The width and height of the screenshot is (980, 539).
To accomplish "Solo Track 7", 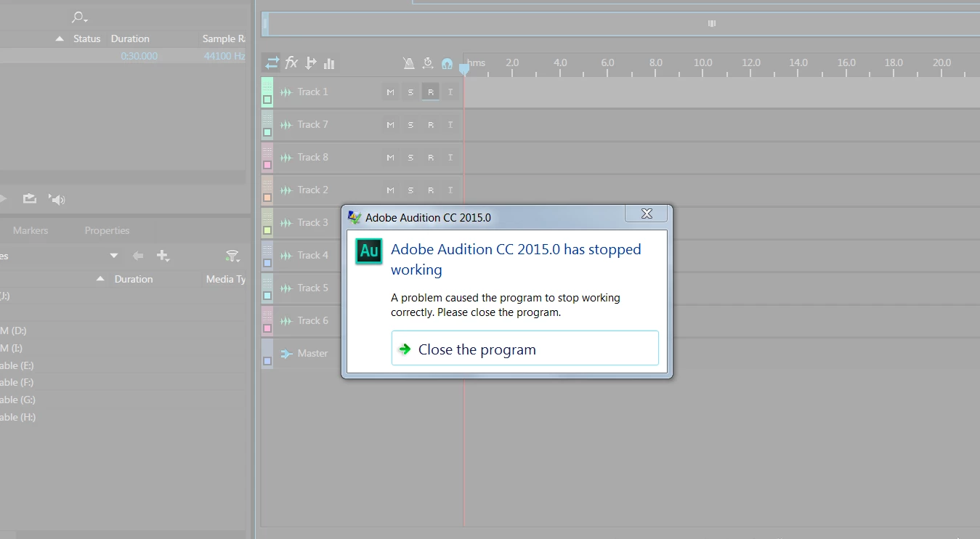I will tap(410, 125).
